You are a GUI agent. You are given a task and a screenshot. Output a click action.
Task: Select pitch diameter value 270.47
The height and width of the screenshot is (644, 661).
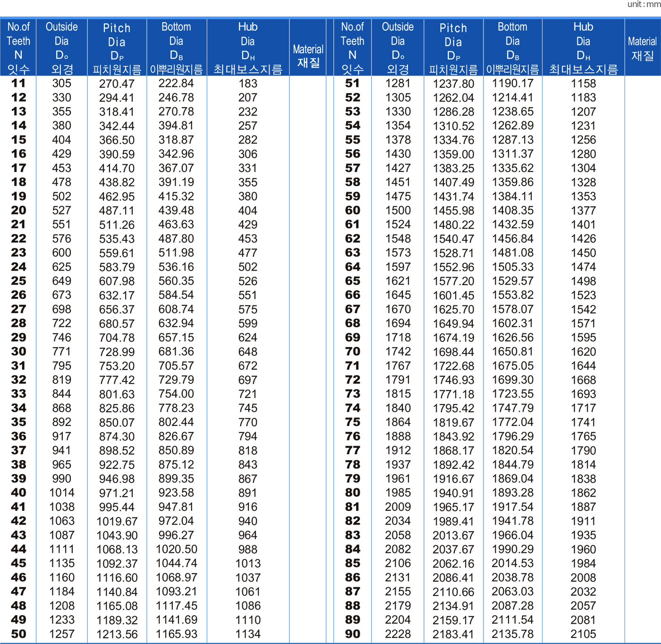coord(117,84)
